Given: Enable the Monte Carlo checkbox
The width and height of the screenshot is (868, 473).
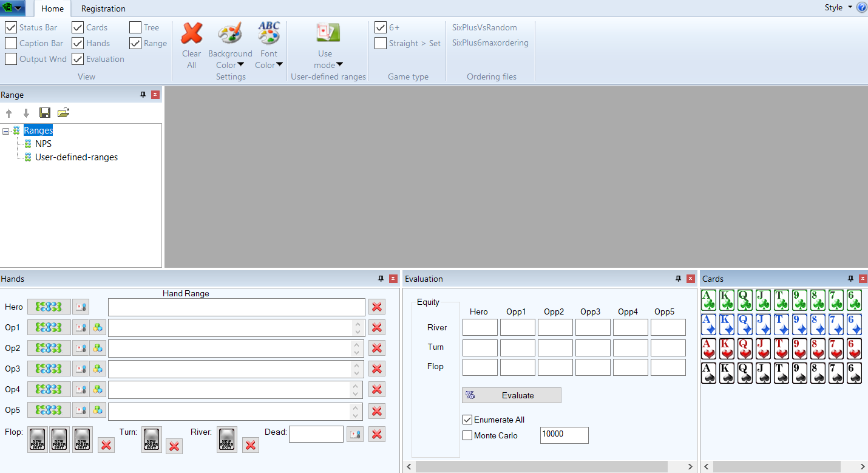Looking at the screenshot, I should point(467,435).
